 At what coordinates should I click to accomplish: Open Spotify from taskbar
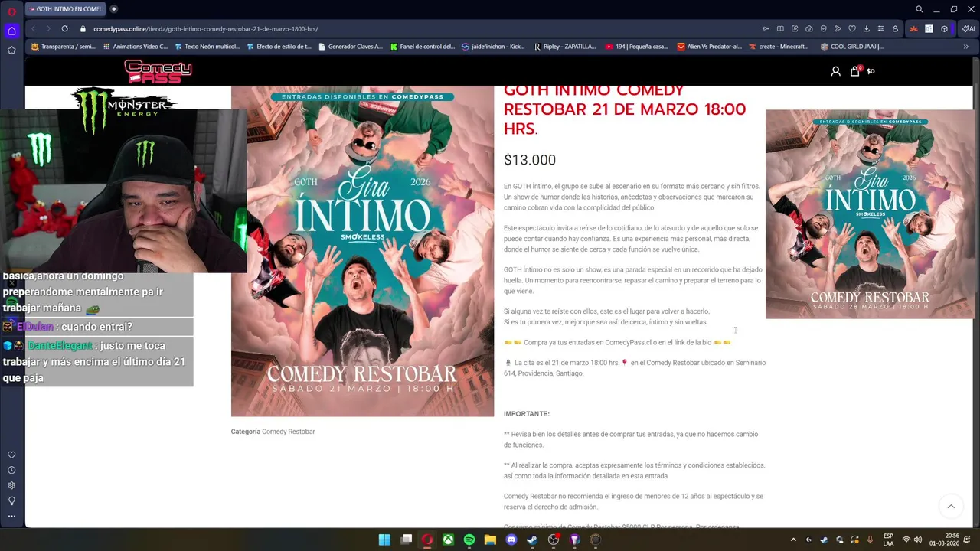click(x=469, y=540)
